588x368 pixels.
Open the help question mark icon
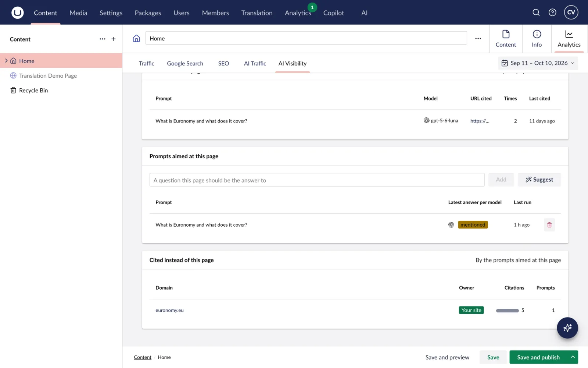coord(552,13)
